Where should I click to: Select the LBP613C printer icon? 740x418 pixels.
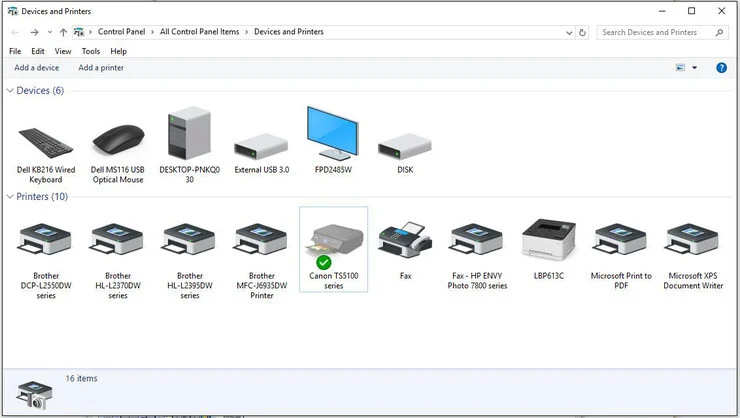tap(549, 241)
